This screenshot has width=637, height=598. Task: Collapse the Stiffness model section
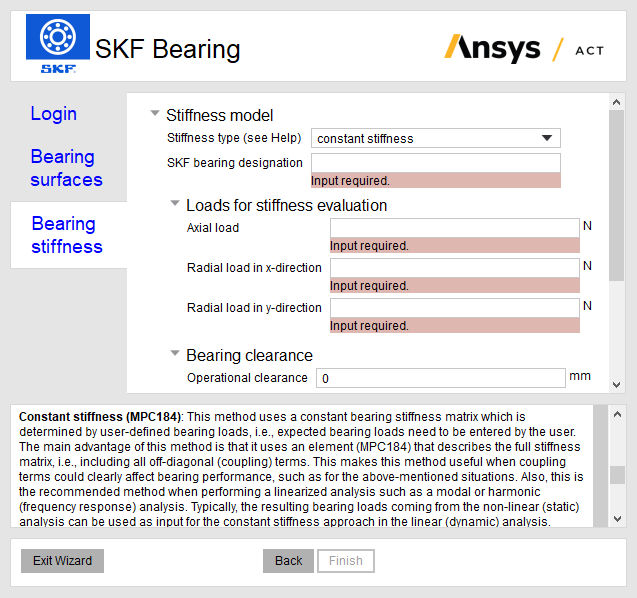click(155, 113)
